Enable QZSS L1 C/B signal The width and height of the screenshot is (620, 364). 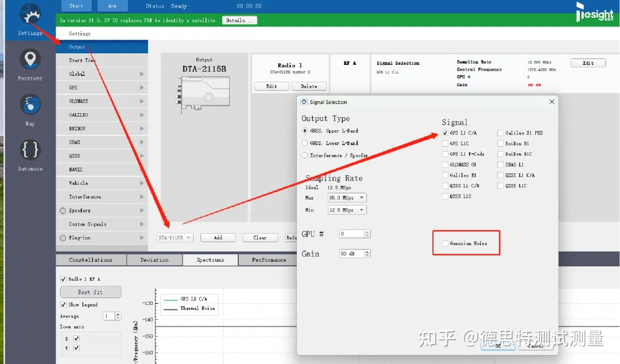[445, 185]
